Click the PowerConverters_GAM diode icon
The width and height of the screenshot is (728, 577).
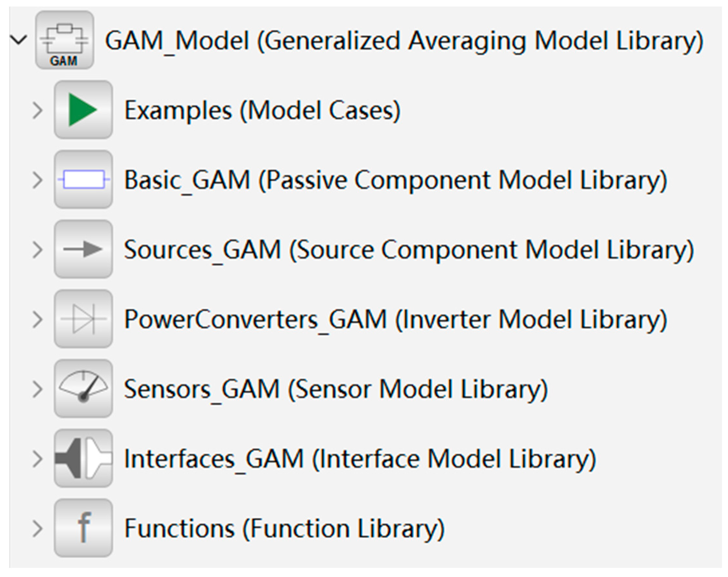point(83,319)
